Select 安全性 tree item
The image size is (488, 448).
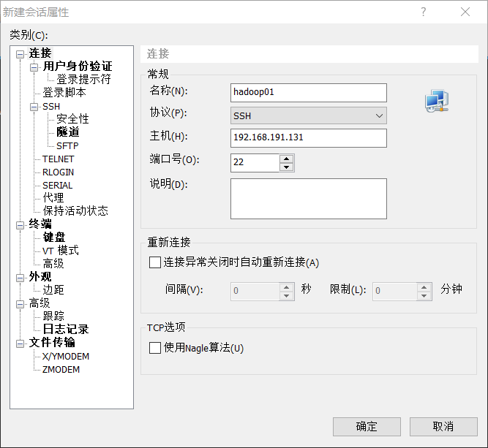pos(72,119)
